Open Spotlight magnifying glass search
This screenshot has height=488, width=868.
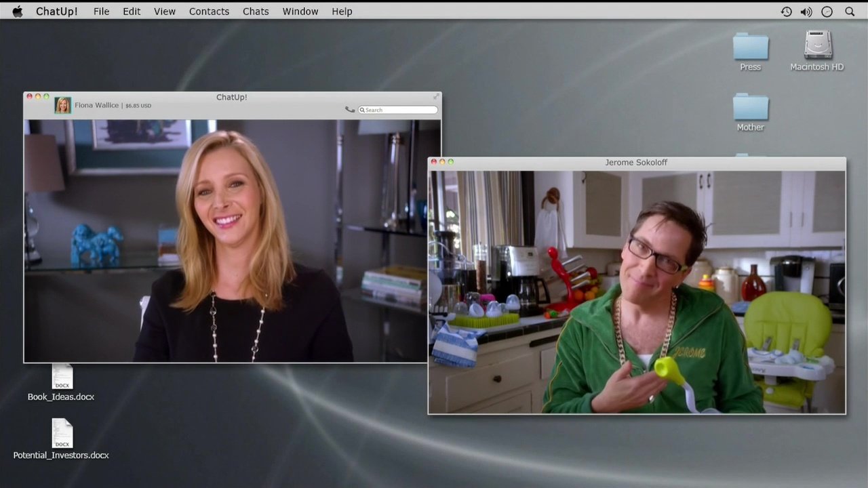tap(850, 12)
